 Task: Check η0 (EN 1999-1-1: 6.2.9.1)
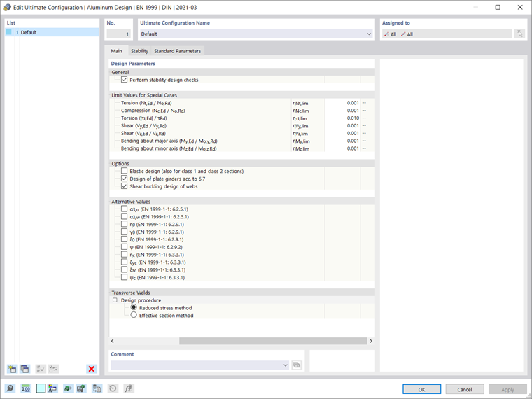pyautogui.click(x=124, y=224)
